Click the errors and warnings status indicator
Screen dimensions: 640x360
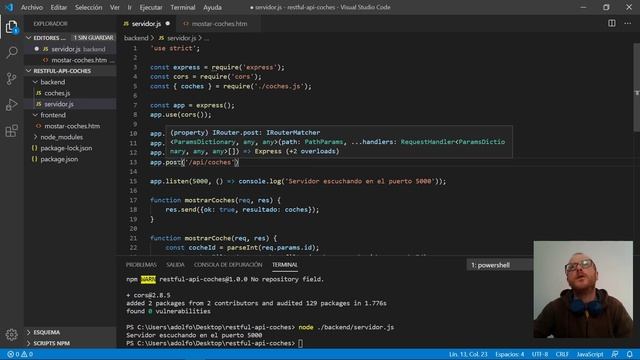point(20,354)
